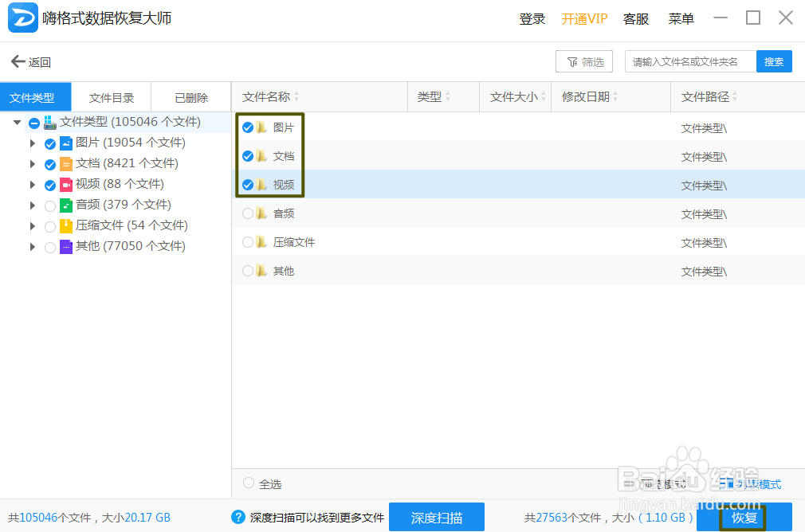
Task: Uncheck the 文档 checkbox in sidebar
Action: (50, 162)
